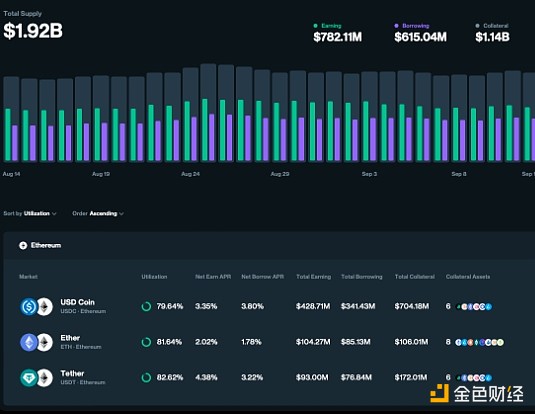Click the 79.64% utilization value
Viewport: 535px width, 414px height.
(x=170, y=306)
